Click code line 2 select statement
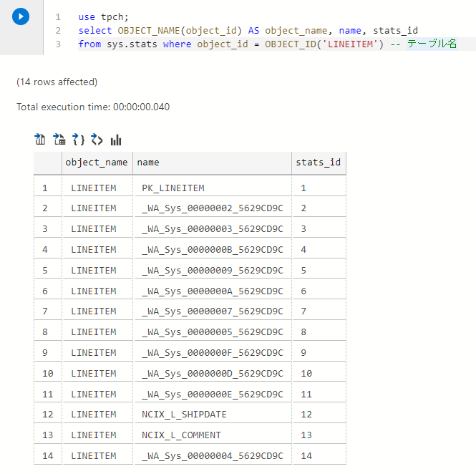This screenshot has width=476, height=474. click(x=248, y=31)
